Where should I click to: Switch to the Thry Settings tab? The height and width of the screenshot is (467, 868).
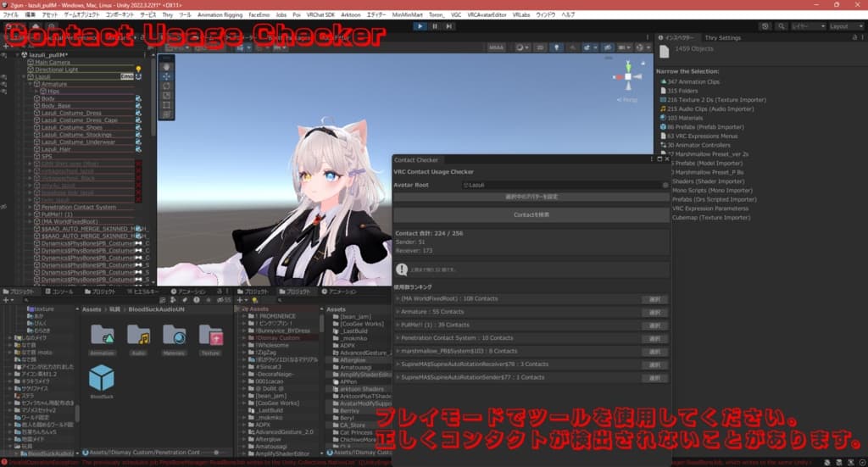(x=722, y=37)
